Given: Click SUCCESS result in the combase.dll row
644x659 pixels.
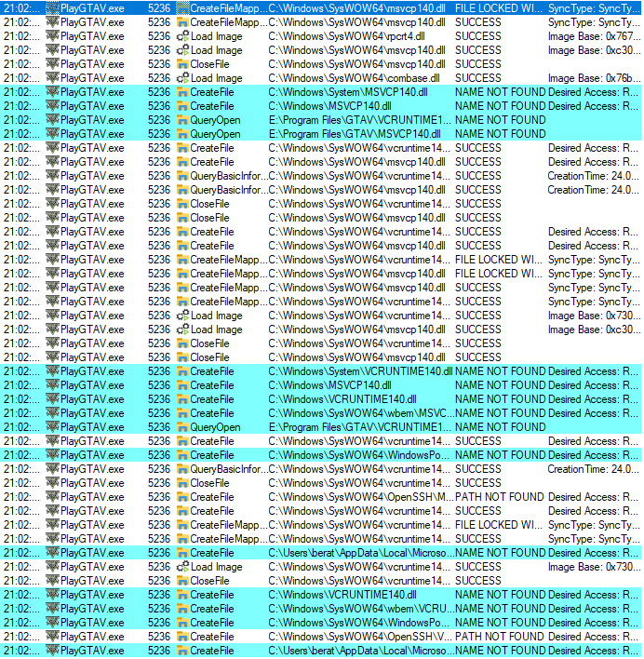Looking at the screenshot, I should click(478, 78).
